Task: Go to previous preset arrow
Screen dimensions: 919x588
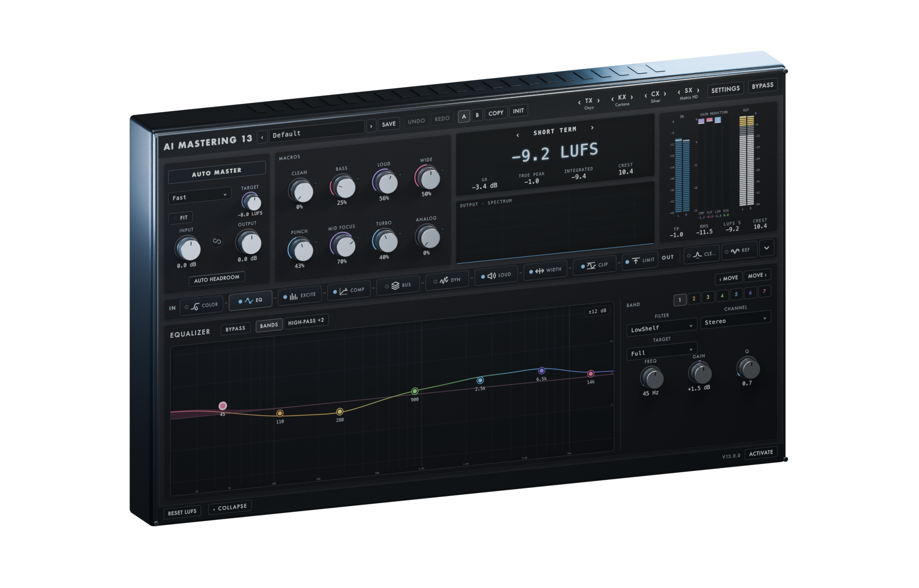Action: click(x=262, y=137)
